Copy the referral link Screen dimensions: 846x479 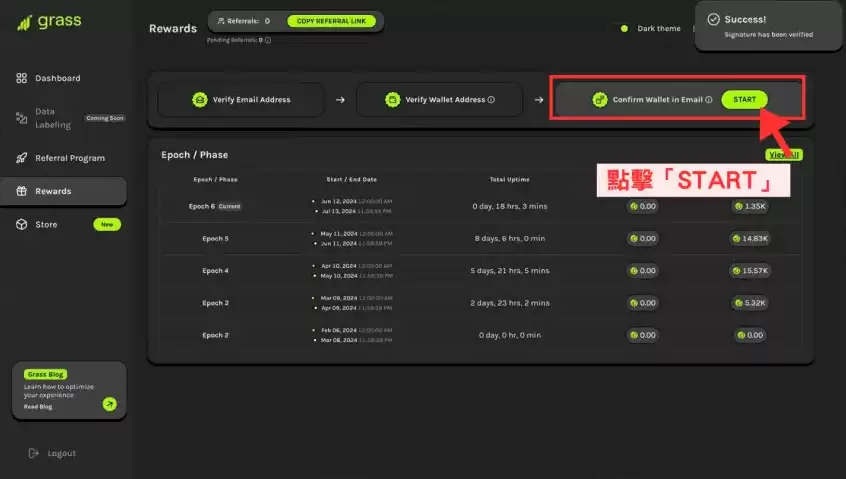(331, 21)
